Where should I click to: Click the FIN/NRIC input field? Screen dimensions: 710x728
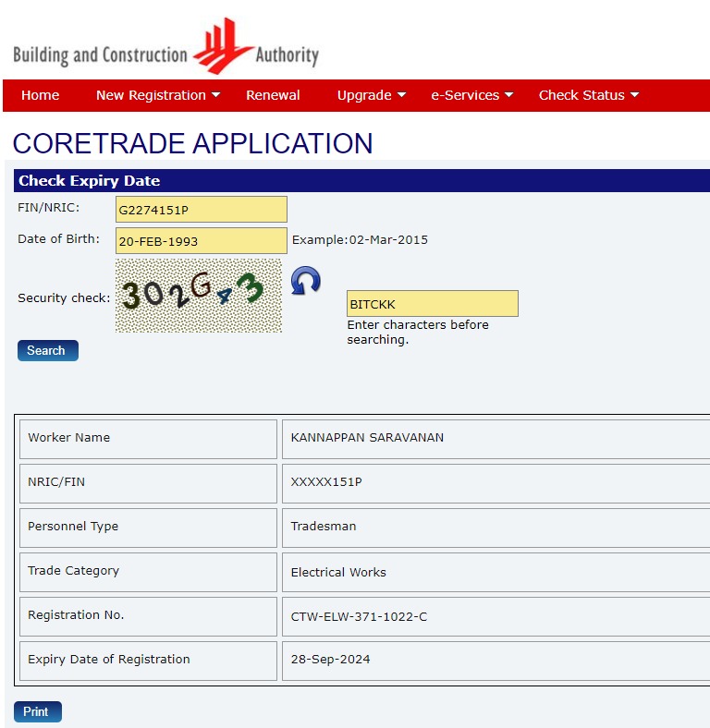tap(201, 210)
